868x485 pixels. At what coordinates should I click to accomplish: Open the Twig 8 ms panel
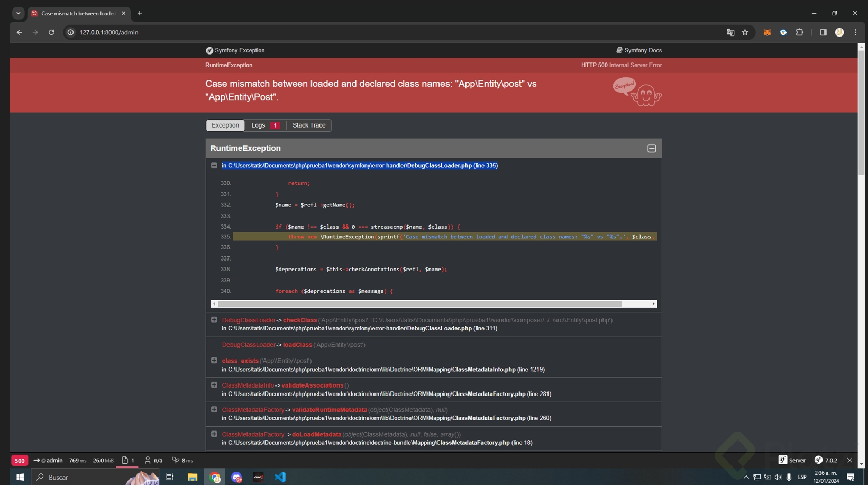pyautogui.click(x=182, y=461)
